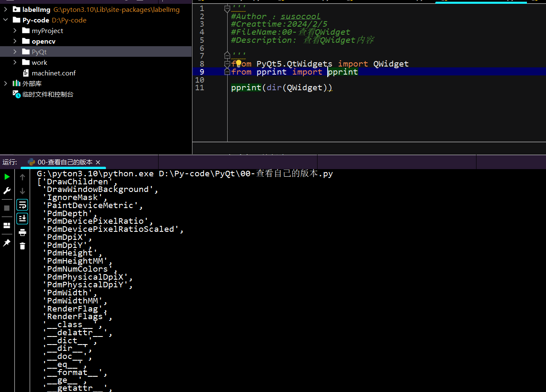Click the labelImg module folder icon

[16, 9]
